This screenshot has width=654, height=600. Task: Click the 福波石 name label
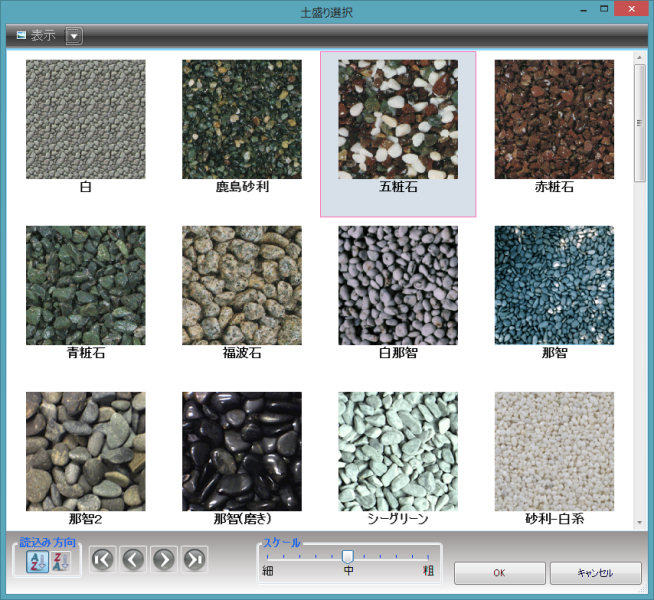242,353
